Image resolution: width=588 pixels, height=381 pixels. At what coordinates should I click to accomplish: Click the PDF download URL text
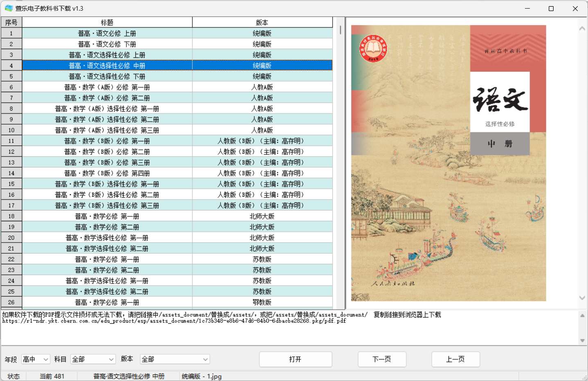click(x=174, y=321)
